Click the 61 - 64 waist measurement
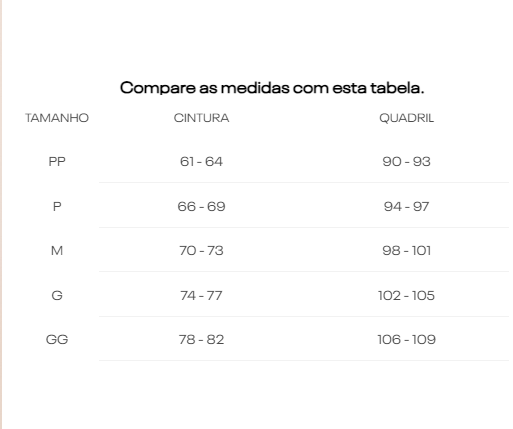Viewport: 513px width, 429px height. [201, 162]
